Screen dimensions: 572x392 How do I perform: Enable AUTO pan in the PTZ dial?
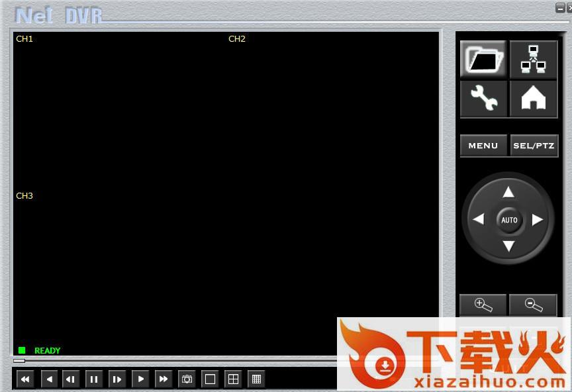click(509, 220)
